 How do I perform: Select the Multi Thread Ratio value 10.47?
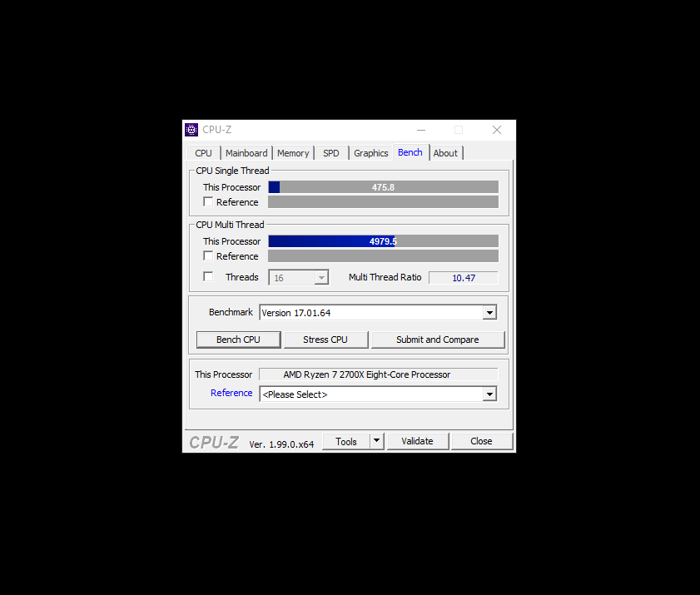pyautogui.click(x=464, y=278)
